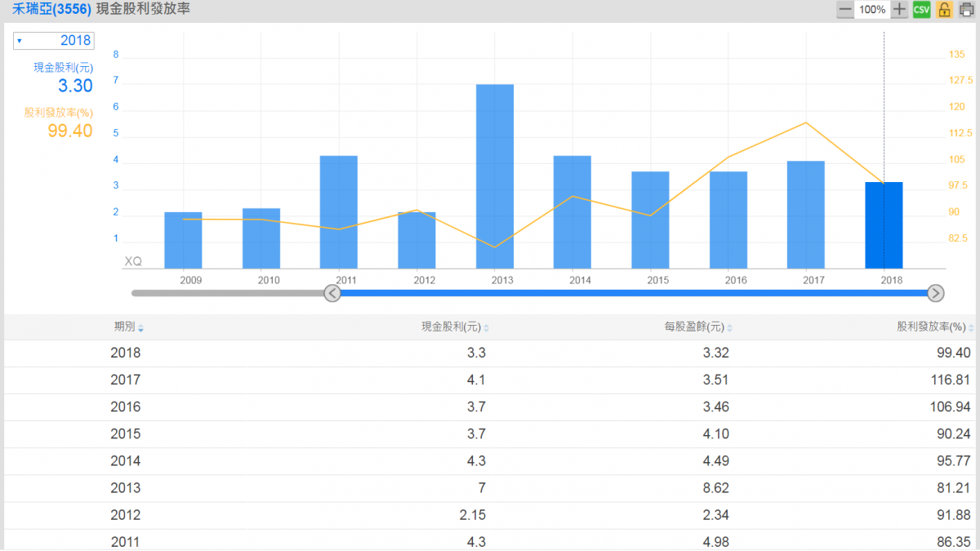Click the 2015 bar in chart
Viewport: 980px width, 551px height.
[x=650, y=220]
